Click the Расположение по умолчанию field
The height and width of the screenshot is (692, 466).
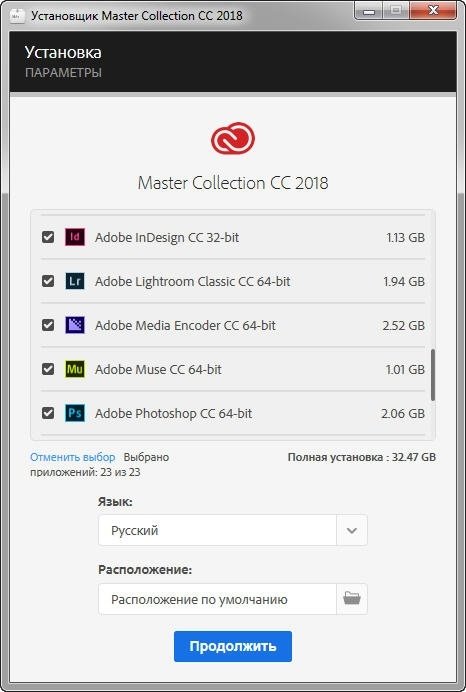point(217,599)
